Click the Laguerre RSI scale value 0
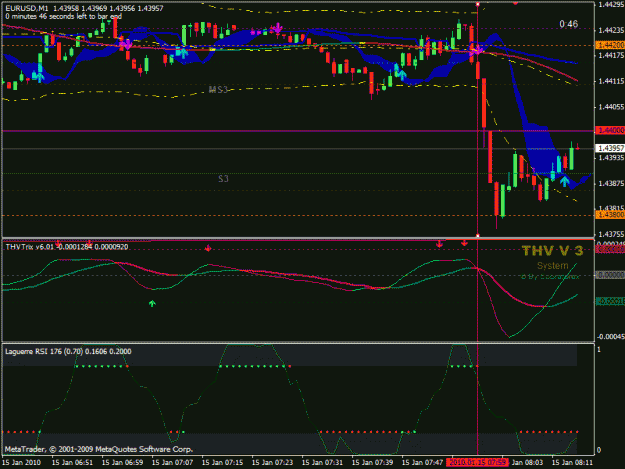Image resolution: width=625 pixels, height=469 pixels. click(599, 450)
